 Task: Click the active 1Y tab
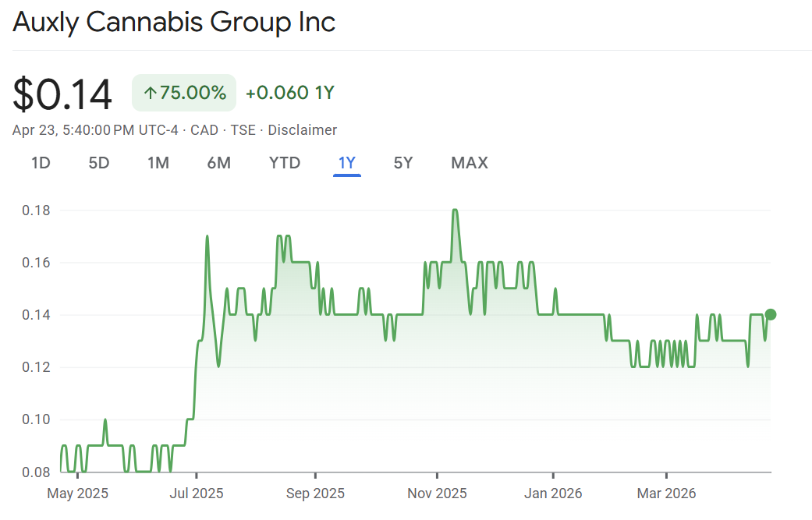[347, 163]
